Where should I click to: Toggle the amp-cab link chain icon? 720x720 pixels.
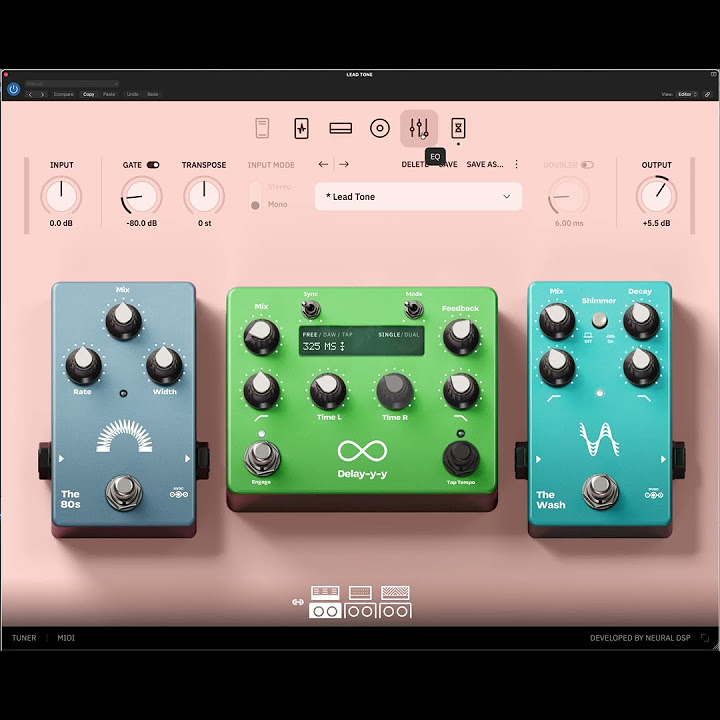coord(298,602)
